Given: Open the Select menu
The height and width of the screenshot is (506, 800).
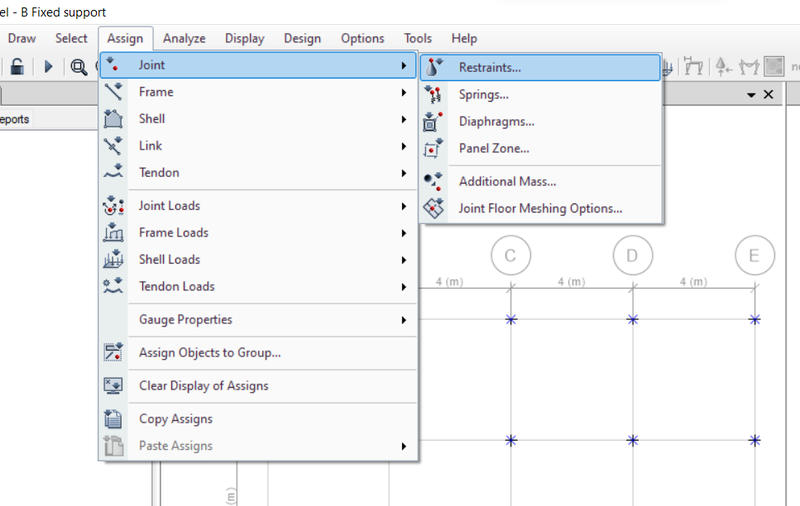Looking at the screenshot, I should pyautogui.click(x=71, y=38).
